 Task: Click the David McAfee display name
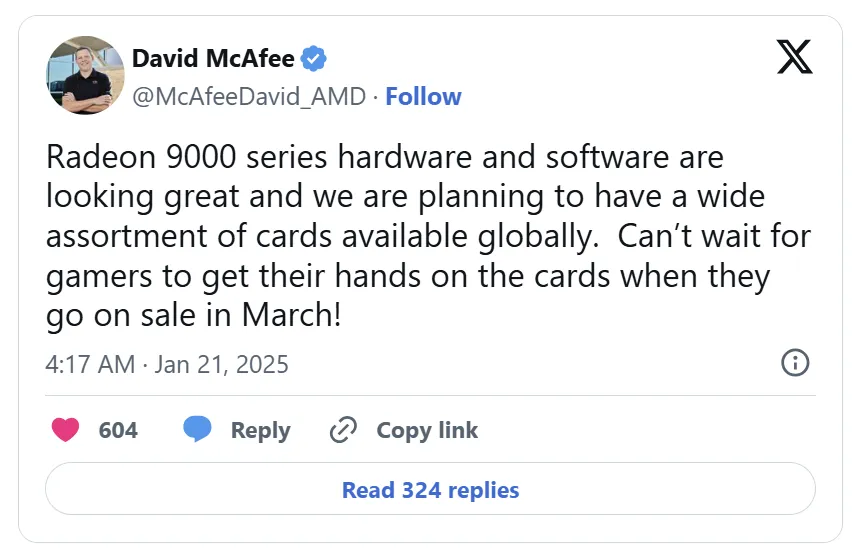tap(213, 58)
